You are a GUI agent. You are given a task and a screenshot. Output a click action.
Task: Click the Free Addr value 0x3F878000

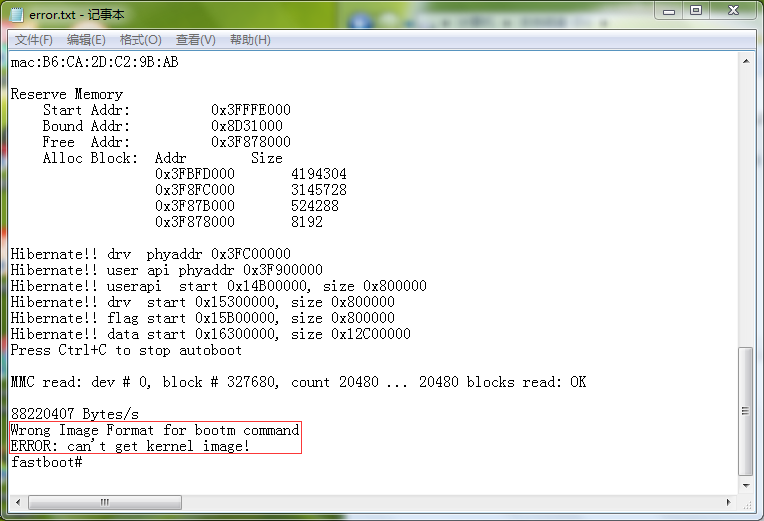tap(251, 142)
